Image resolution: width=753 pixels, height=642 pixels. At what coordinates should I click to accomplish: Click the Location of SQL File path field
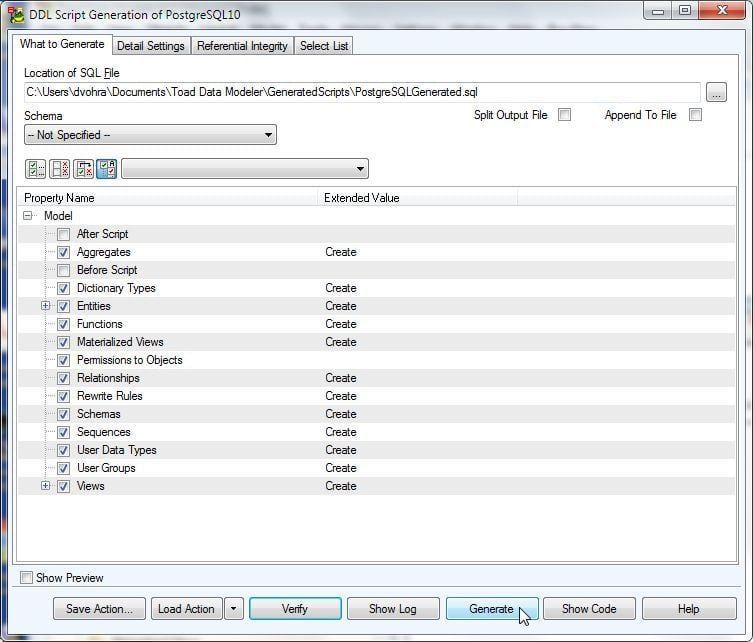pyautogui.click(x=362, y=92)
